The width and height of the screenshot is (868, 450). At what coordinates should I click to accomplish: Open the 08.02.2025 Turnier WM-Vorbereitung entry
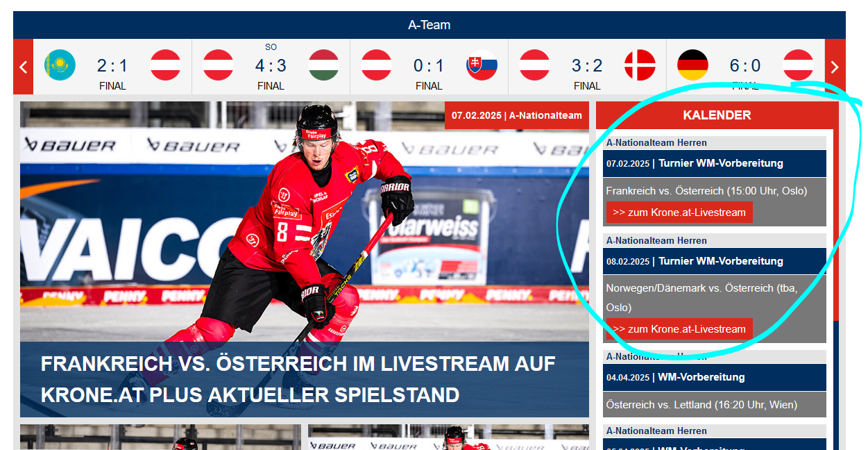pyautogui.click(x=715, y=261)
